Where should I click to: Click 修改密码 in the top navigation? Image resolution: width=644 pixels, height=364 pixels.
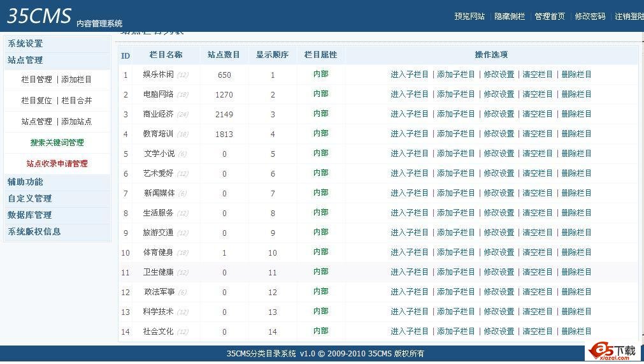[x=590, y=17]
